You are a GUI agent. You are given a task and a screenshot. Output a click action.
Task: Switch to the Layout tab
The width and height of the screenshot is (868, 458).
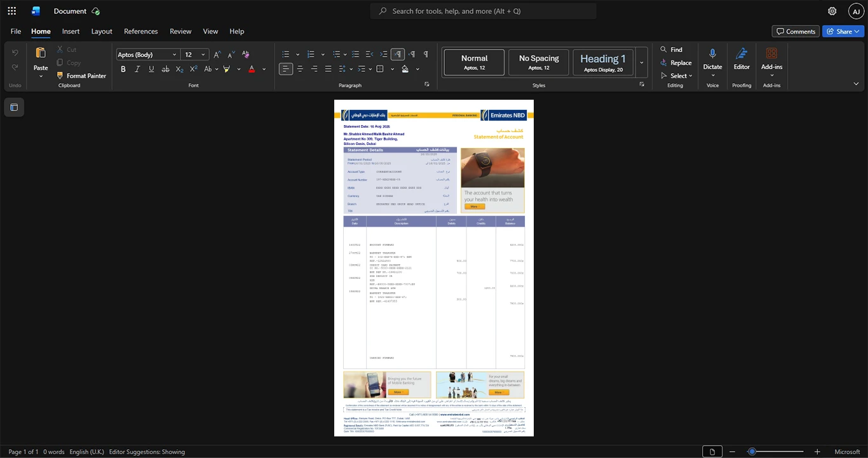(x=102, y=31)
